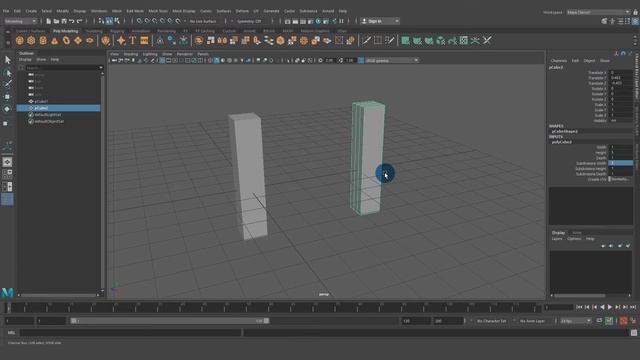Click the go to start of playback button
The width and height of the screenshot is (640, 360).
click(x=579, y=307)
